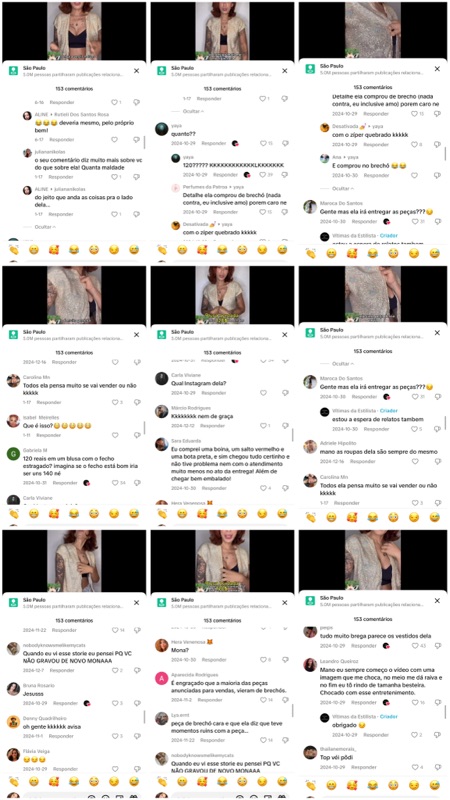Viewport: 450px width, 800px height.
Task: Like Gabriela M's comment about 120 reais
Action: pyautogui.click(x=115, y=483)
